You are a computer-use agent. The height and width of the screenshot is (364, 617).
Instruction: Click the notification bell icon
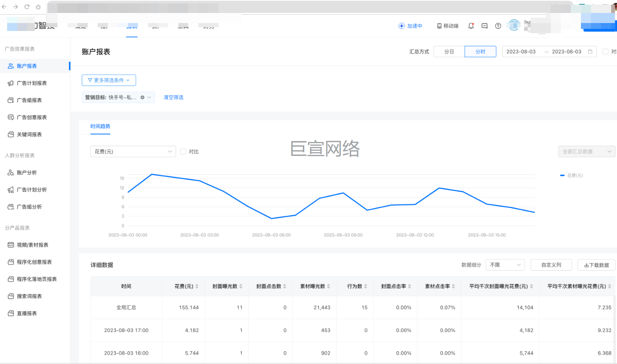tap(471, 26)
